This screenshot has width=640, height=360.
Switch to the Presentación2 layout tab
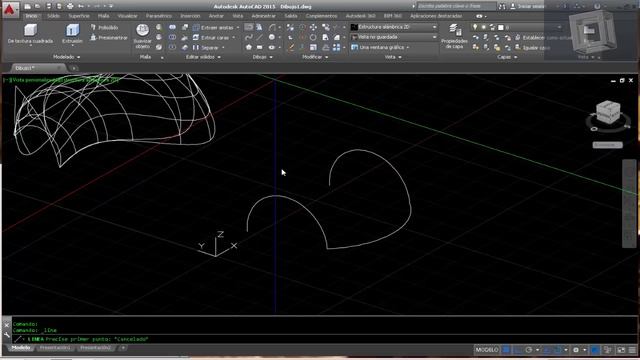[x=96, y=348]
